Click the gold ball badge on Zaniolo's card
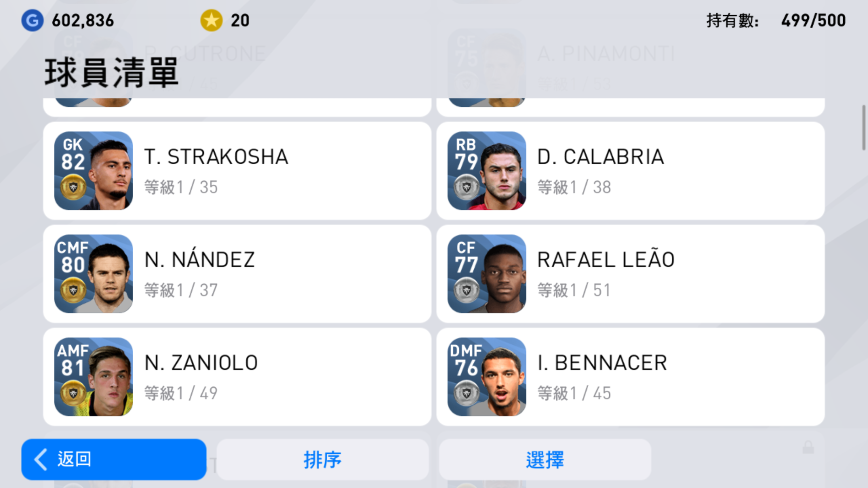 73,393
